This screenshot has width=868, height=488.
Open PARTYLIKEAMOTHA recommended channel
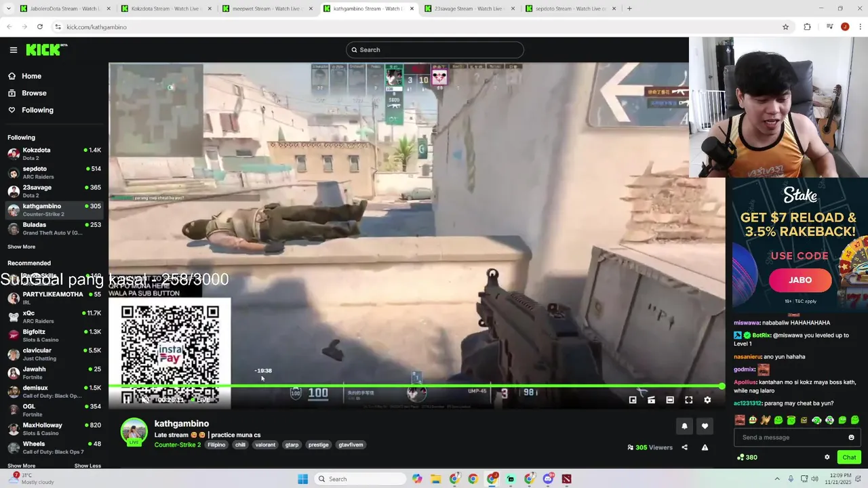pos(54,298)
